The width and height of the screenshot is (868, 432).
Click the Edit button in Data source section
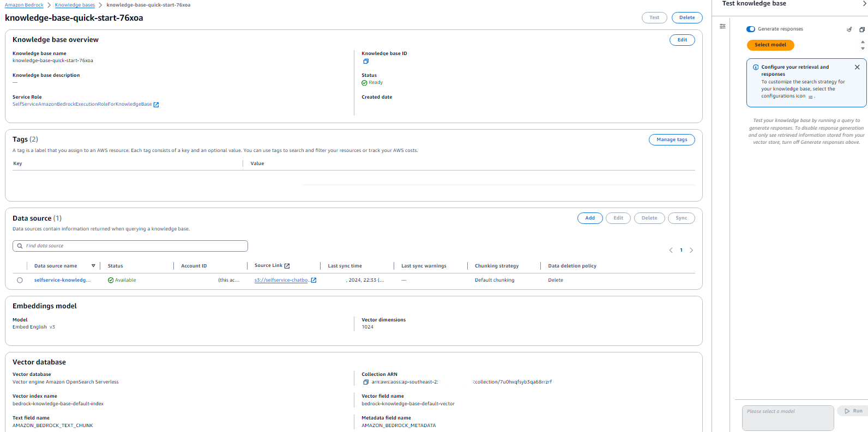point(618,218)
